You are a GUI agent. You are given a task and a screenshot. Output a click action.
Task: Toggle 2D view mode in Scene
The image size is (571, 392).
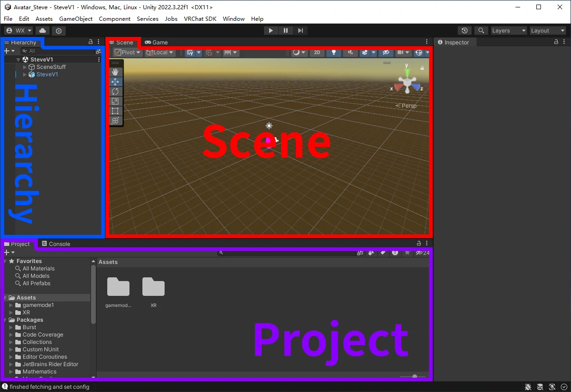(x=317, y=52)
